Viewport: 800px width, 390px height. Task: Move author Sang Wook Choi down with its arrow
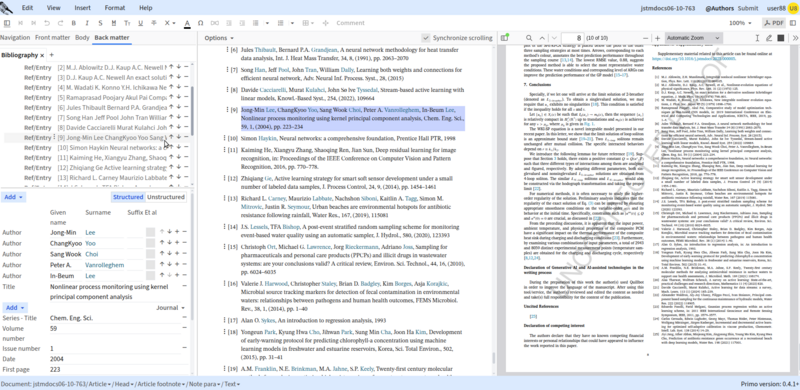[169, 254]
